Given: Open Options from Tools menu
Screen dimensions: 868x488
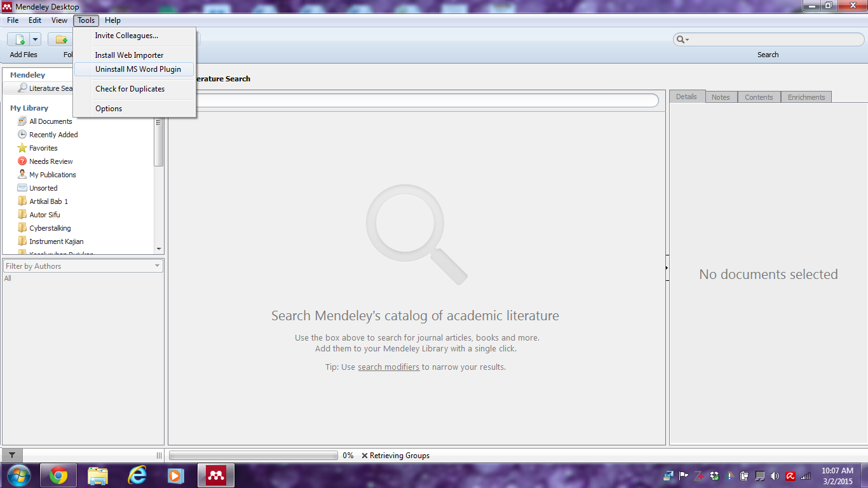Looking at the screenshot, I should click(x=135, y=109).
